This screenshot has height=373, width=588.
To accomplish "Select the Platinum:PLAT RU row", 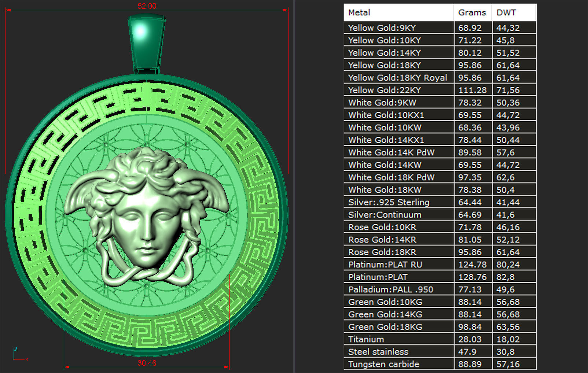I will click(x=440, y=265).
